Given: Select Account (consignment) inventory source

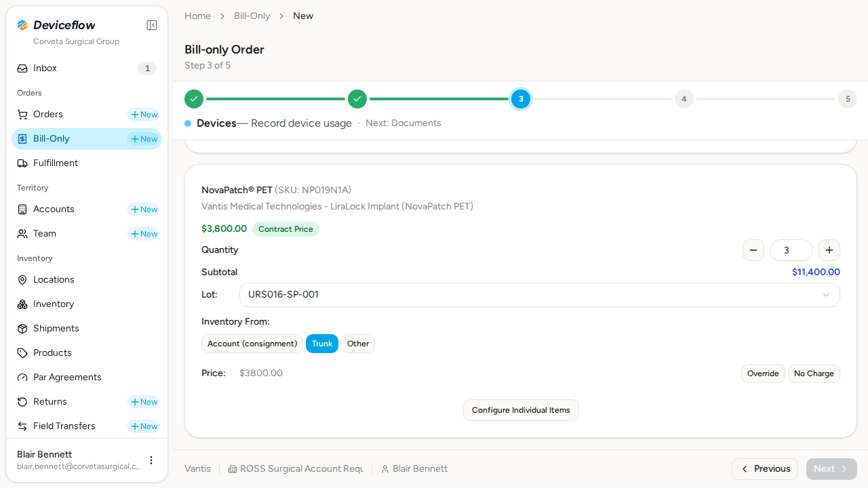Looking at the screenshot, I should [x=252, y=344].
